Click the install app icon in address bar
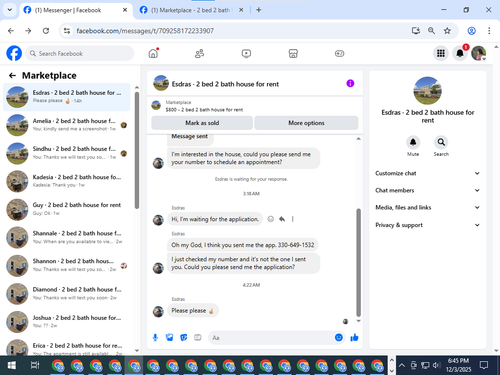This screenshot has width=500, height=375. coord(416,31)
